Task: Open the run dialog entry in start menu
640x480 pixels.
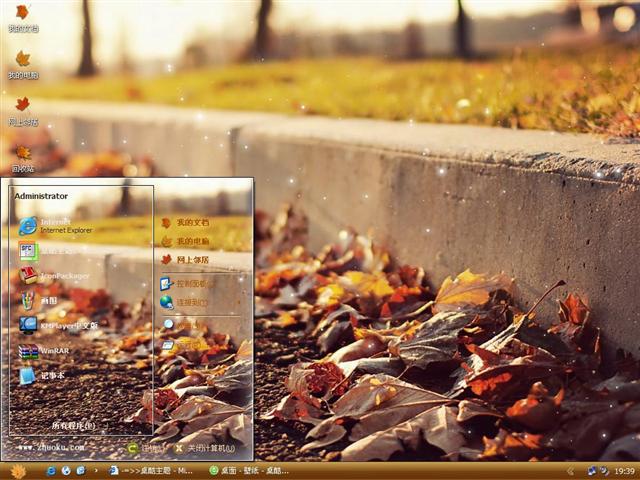Action: [182, 345]
